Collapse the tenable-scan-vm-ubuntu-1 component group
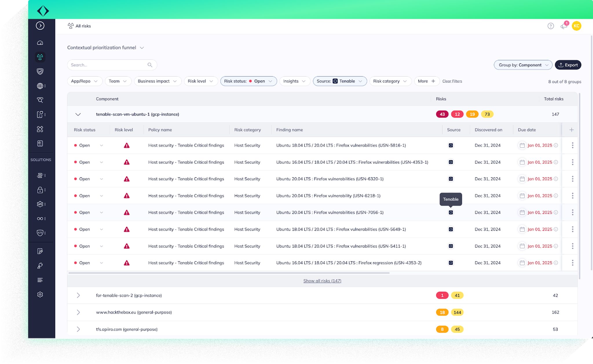 tap(78, 114)
